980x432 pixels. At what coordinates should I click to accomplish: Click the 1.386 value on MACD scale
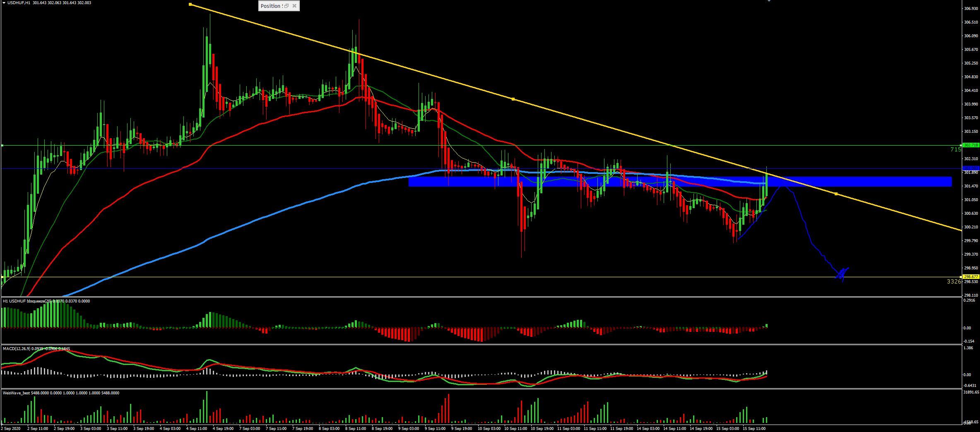[x=968, y=348]
